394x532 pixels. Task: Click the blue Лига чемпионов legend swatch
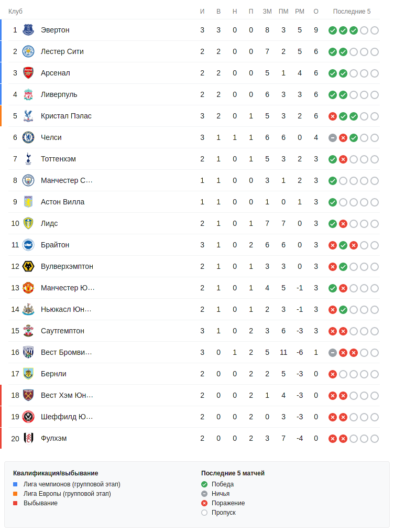(15, 484)
